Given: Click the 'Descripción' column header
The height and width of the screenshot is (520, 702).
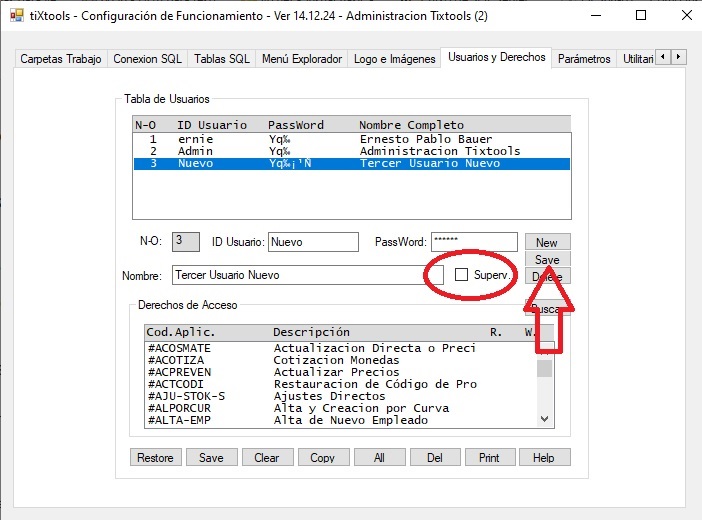Looking at the screenshot, I should [312, 332].
